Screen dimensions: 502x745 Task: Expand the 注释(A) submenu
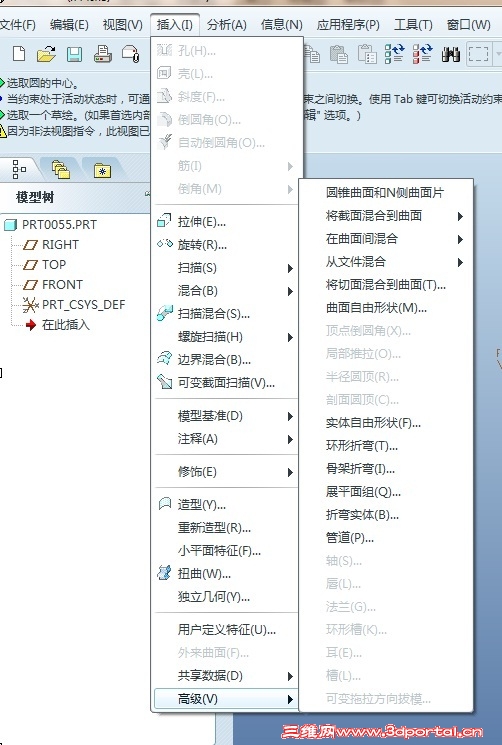click(x=225, y=439)
